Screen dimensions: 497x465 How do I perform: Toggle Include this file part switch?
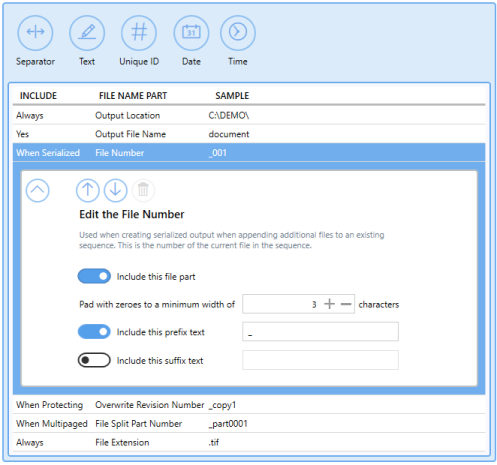[x=94, y=276]
